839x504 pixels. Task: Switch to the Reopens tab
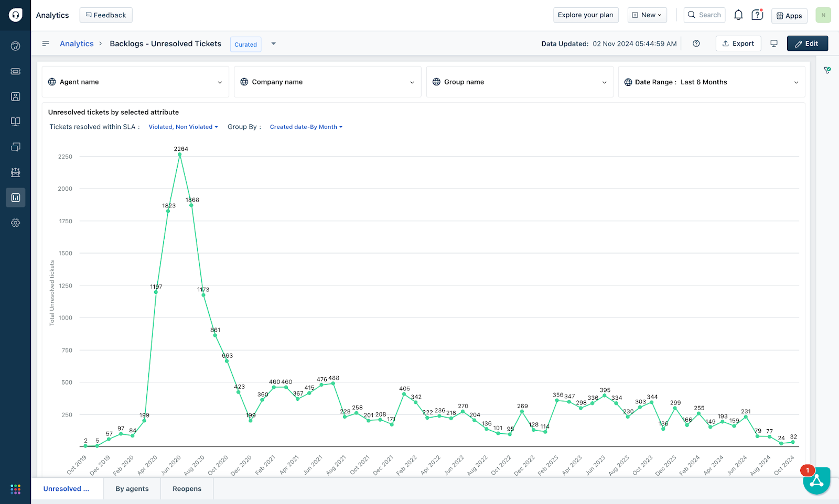coord(187,488)
